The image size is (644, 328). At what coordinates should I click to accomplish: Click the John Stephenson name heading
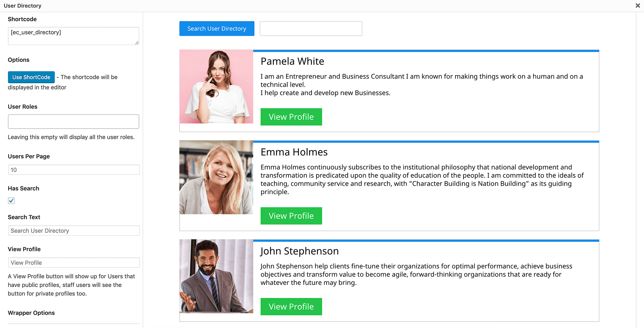[x=299, y=251]
